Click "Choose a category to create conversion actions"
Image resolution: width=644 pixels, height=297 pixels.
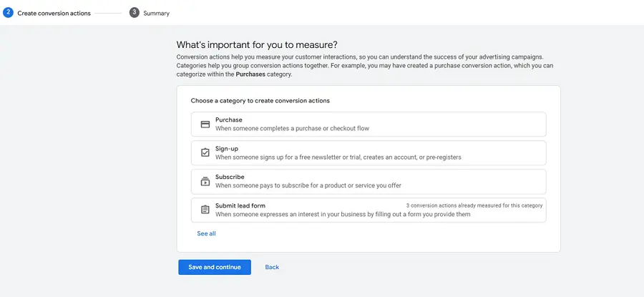[260, 100]
